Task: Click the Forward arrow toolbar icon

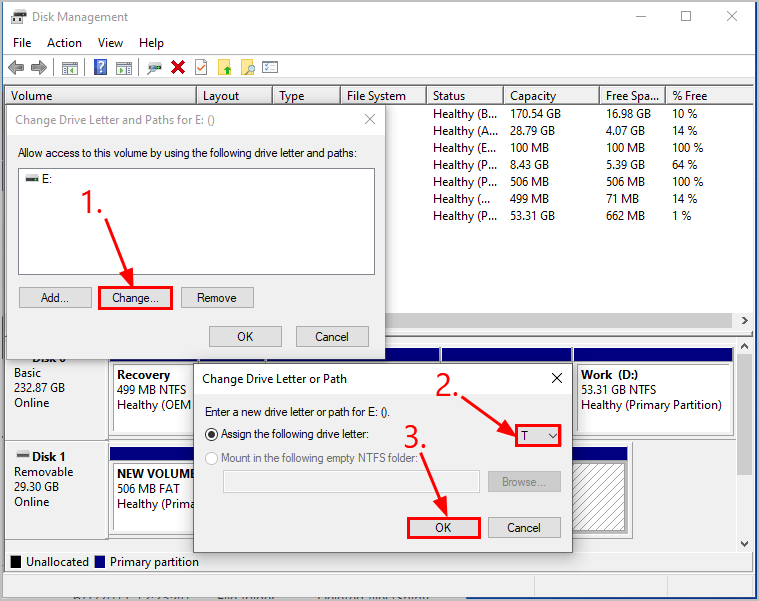Action: pos(39,67)
